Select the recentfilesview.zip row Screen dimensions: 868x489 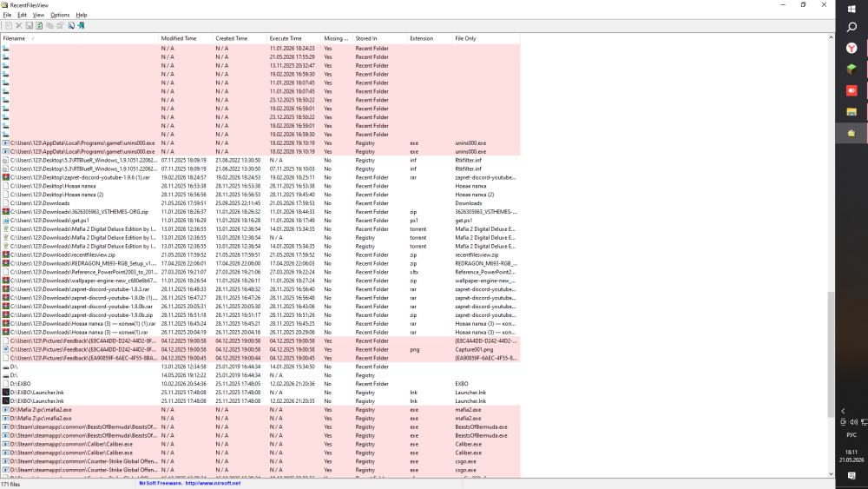pyautogui.click(x=260, y=254)
